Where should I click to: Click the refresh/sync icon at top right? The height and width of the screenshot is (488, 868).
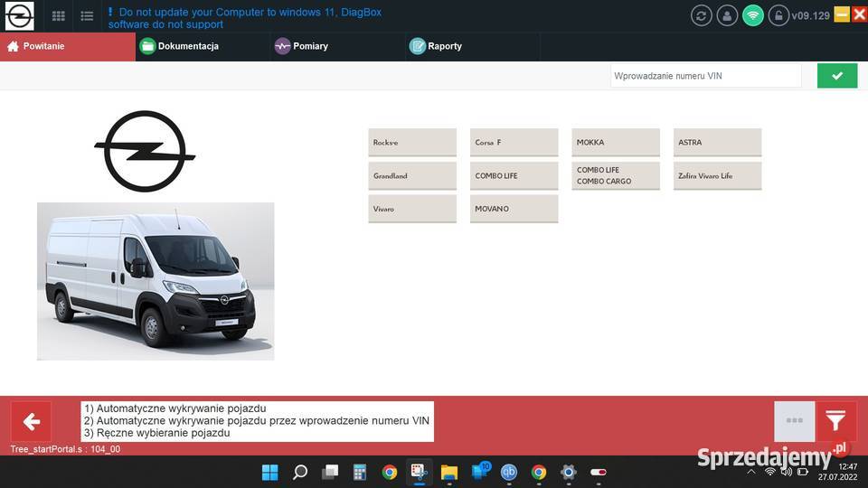tap(702, 15)
